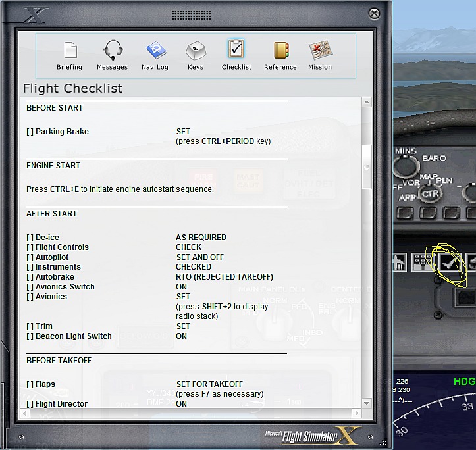Click the circled checkmark kneeboard panel icon
Image resolution: width=476 pixels, height=450 pixels.
point(448,262)
